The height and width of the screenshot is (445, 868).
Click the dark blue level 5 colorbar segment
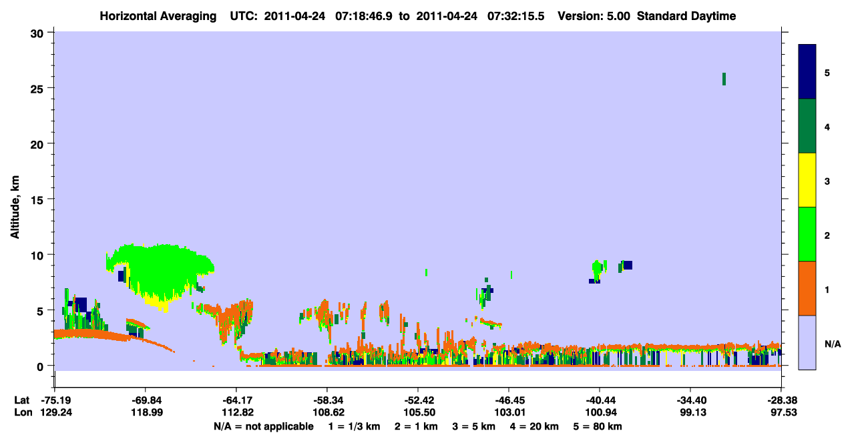(x=807, y=72)
